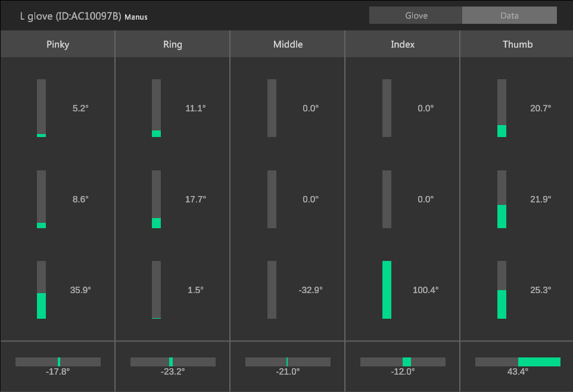This screenshot has height=392, width=573.
Task: Switch to the Glove tab
Action: 416,15
